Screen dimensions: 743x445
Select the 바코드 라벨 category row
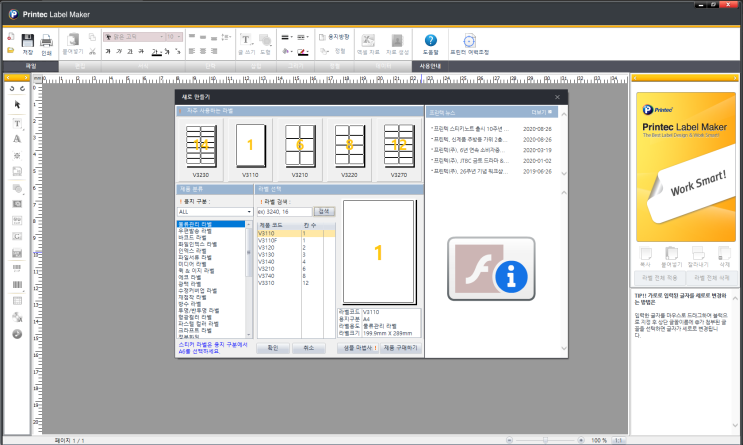coord(211,237)
